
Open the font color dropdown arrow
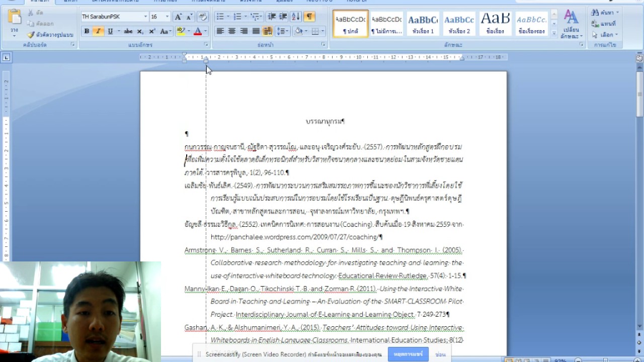[206, 31]
